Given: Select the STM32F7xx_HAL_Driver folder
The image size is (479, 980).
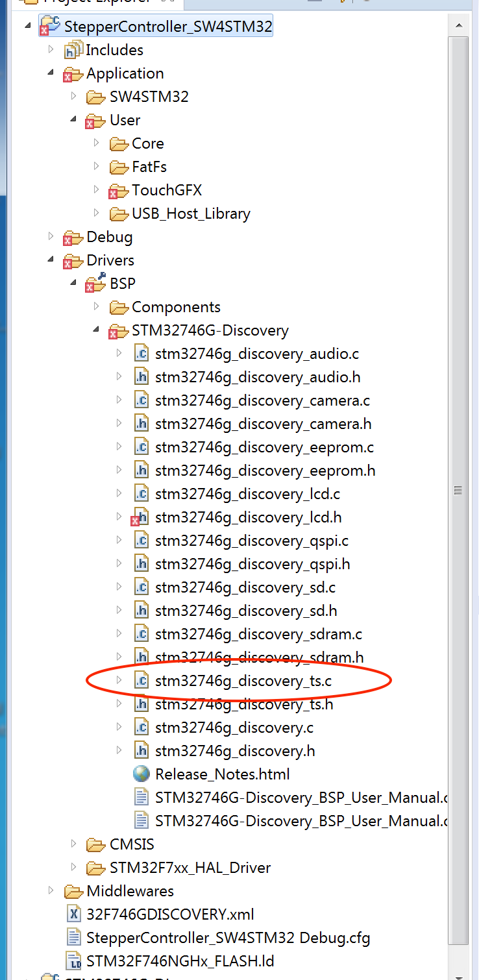Looking at the screenshot, I should (190, 868).
